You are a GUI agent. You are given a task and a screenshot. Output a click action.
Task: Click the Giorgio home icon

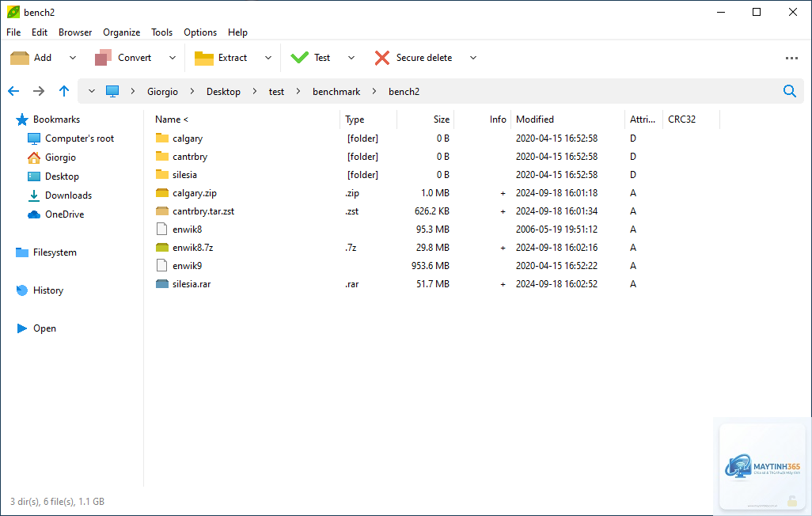34,157
